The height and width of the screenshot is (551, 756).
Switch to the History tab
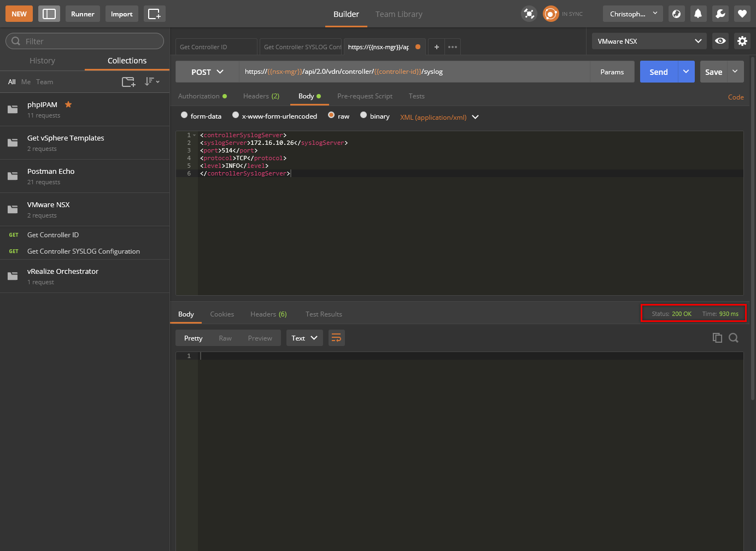(42, 61)
